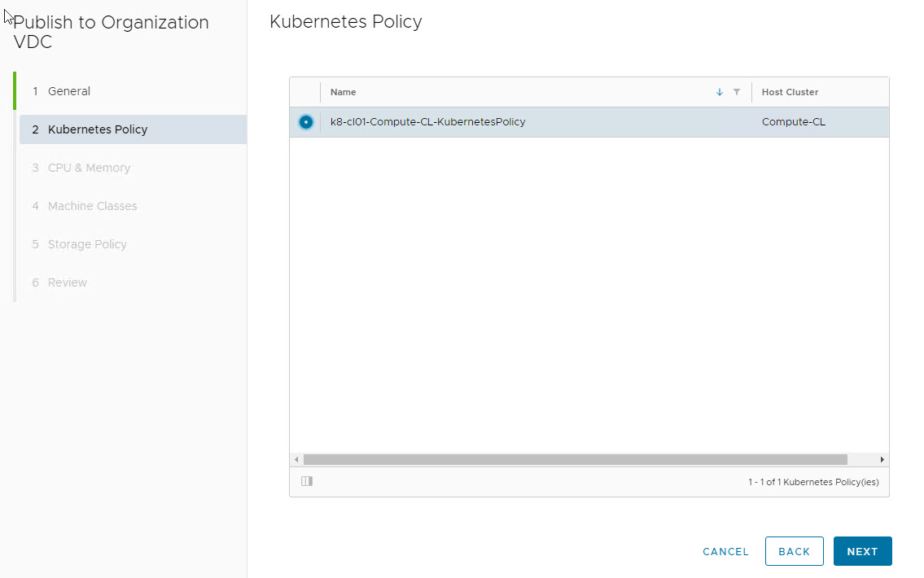Click the Host Cluster column header
The height and width of the screenshot is (578, 924).
790,92
